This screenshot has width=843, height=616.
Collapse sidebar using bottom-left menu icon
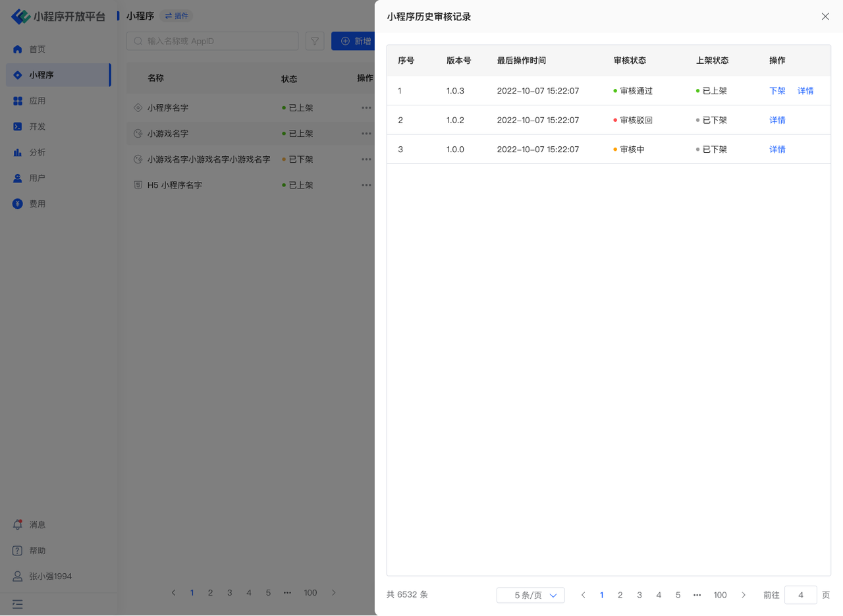18,603
